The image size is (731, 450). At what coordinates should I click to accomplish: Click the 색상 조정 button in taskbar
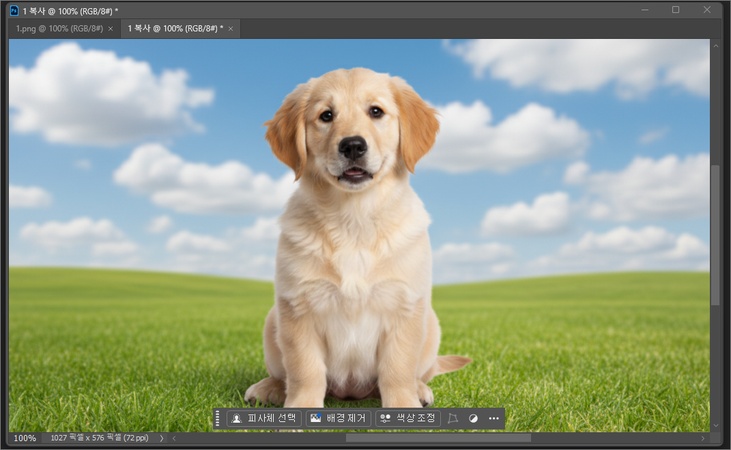pyautogui.click(x=408, y=418)
